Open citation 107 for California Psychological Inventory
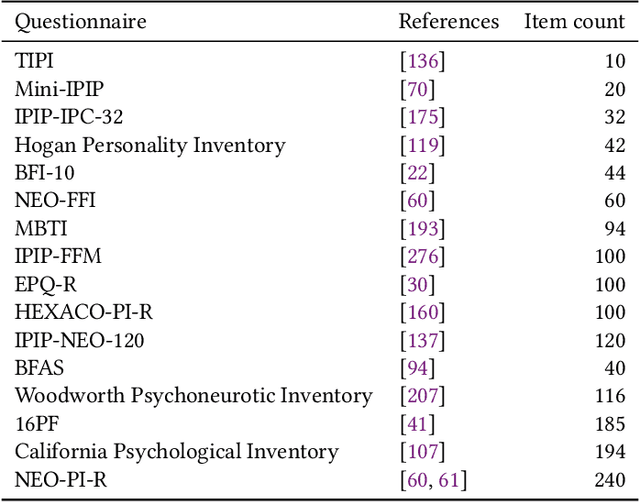 tap(422, 452)
